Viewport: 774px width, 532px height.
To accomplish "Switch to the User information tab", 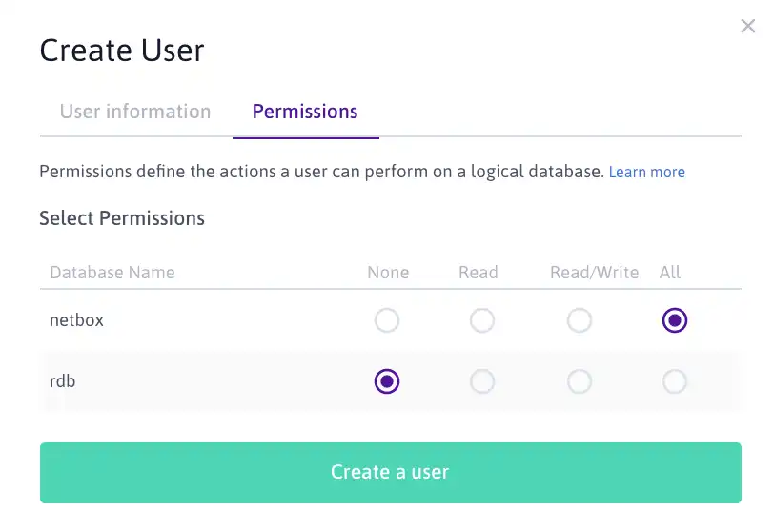I will 135,112.
